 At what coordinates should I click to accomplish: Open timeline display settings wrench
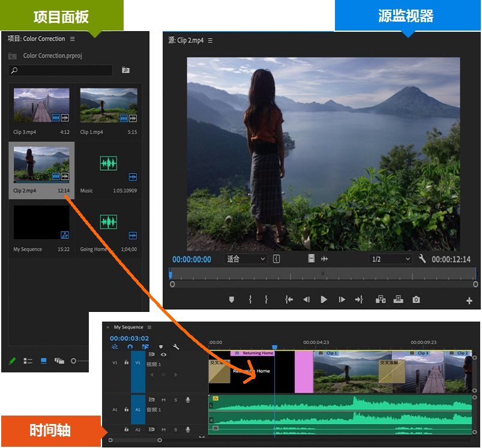point(176,347)
